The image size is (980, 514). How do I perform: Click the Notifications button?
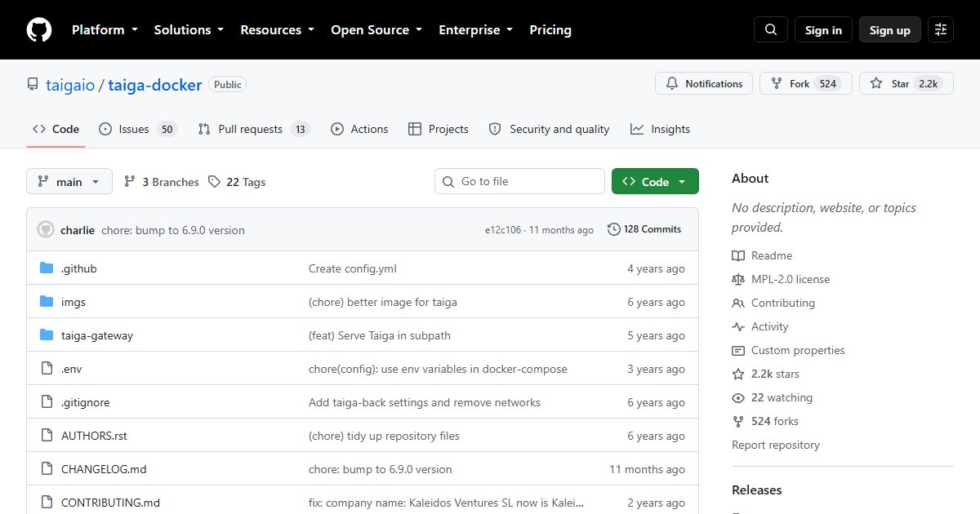pos(704,83)
